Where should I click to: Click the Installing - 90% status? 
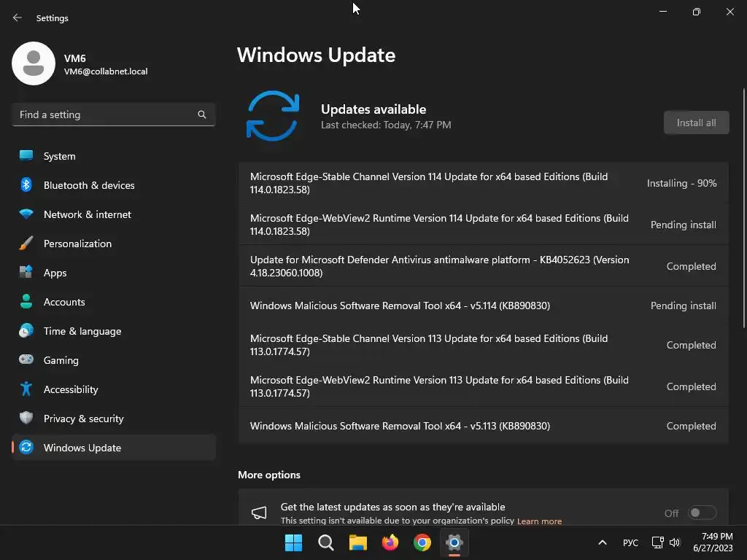(x=681, y=183)
